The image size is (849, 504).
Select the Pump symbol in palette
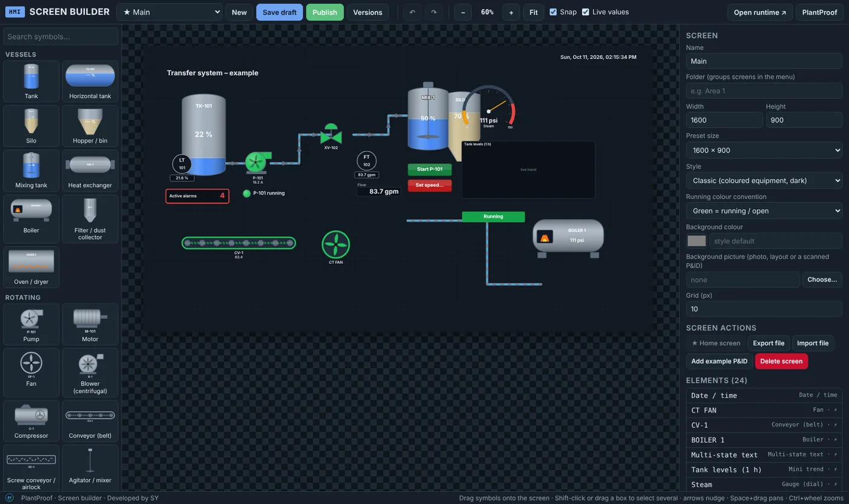coord(31,324)
